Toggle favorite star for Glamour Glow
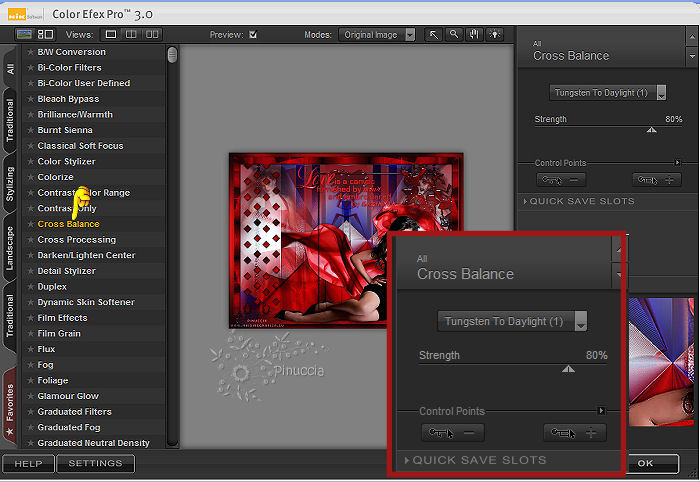 click(30, 396)
